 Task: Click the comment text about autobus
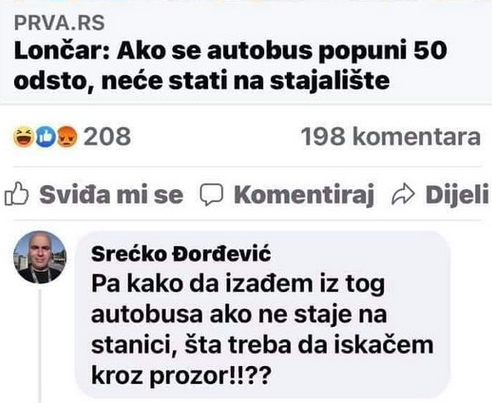(262, 329)
